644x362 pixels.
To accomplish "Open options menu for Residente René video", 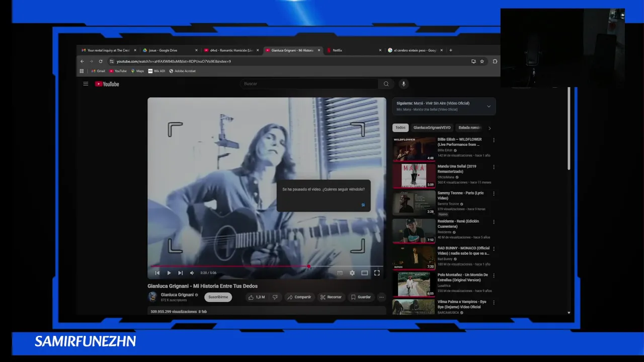I will [494, 222].
